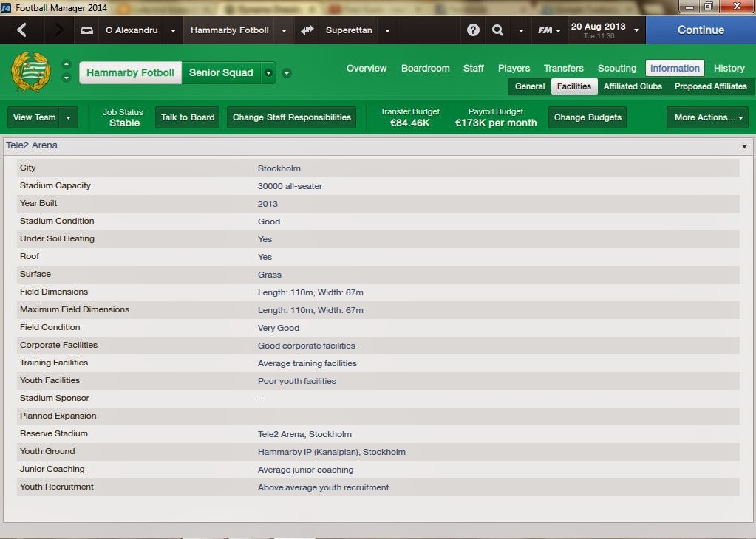The height and width of the screenshot is (539, 756).
Task: Go to the Scouting tab
Action: [617, 69]
